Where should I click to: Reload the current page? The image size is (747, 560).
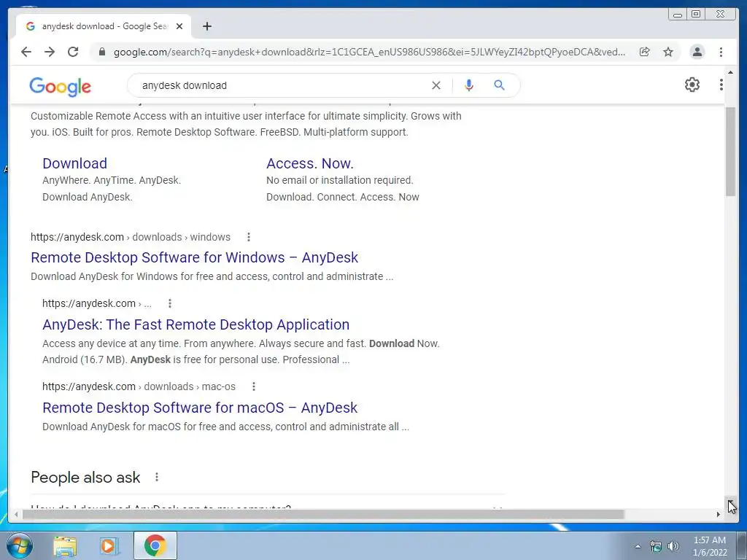(73, 52)
